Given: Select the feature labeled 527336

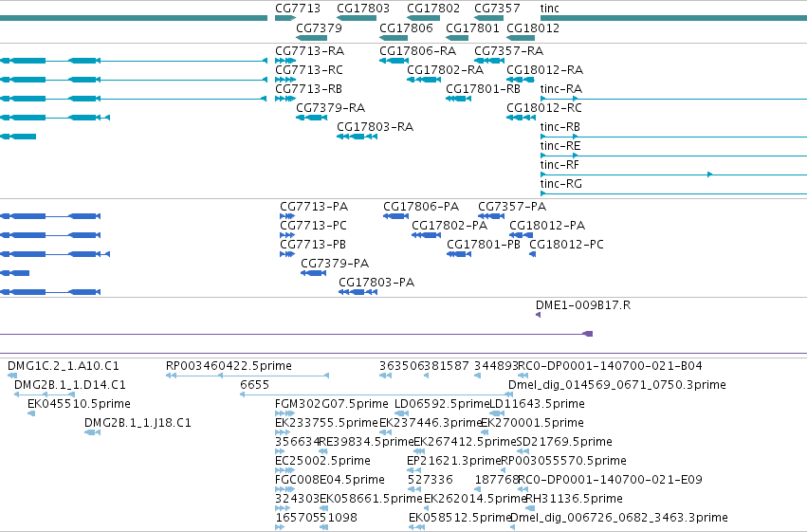Looking at the screenshot, I should (431, 480).
